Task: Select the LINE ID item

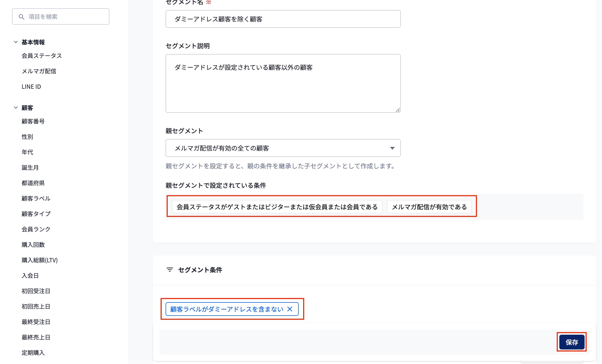Action: pos(31,87)
